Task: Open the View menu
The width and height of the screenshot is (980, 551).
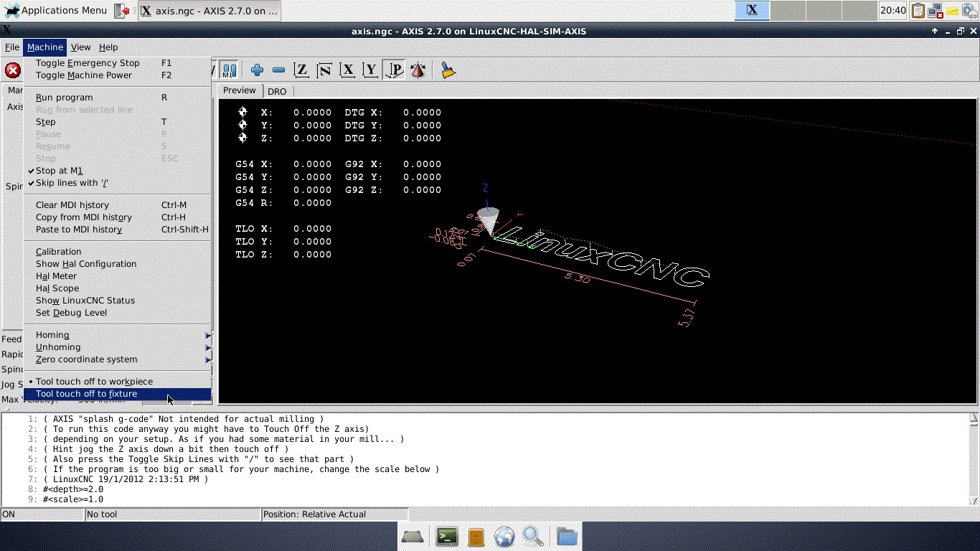Action: click(80, 47)
